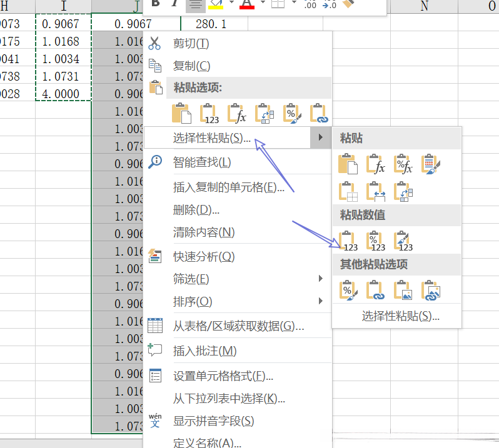Click the wén phonetic field icon

tap(155, 421)
